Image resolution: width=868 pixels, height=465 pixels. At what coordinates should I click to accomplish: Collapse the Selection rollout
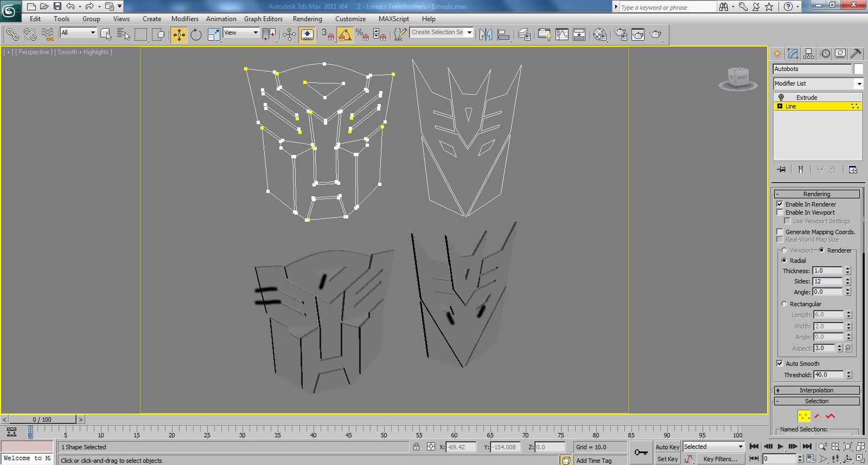pyautogui.click(x=816, y=401)
